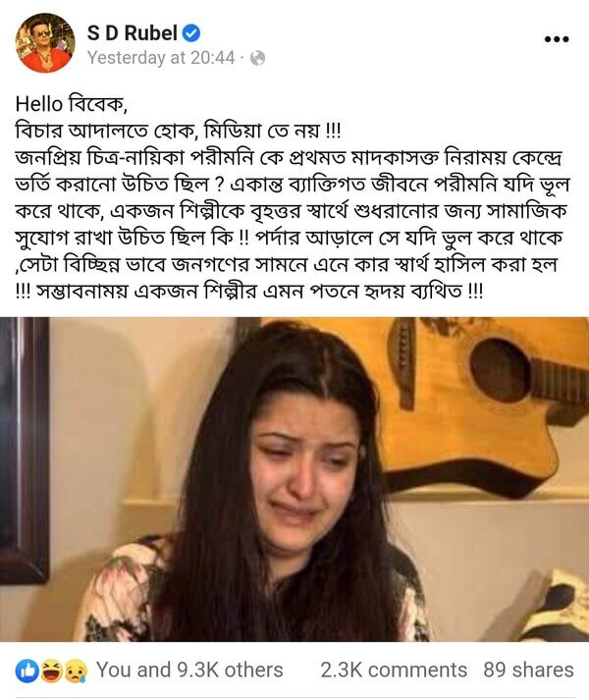
Task: Open the S D Rubel profile name link
Action: [x=133, y=33]
